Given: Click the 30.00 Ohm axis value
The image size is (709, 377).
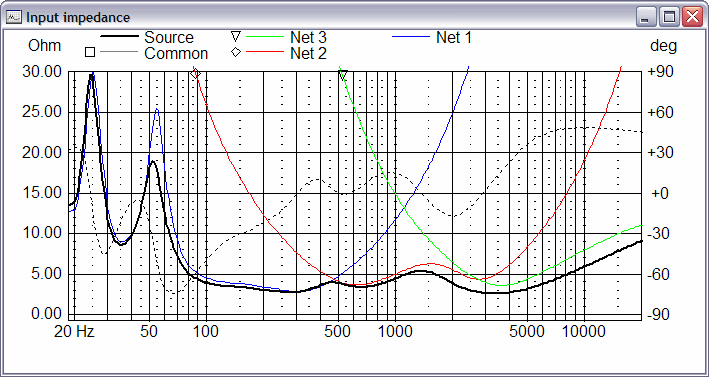Looking at the screenshot, I should click(x=42, y=71).
